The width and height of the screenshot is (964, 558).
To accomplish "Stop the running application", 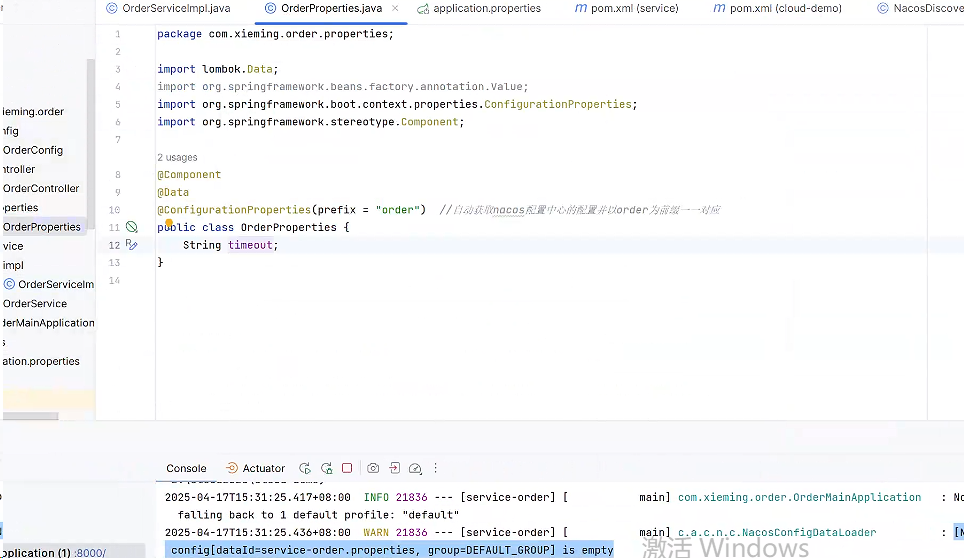I will point(347,468).
